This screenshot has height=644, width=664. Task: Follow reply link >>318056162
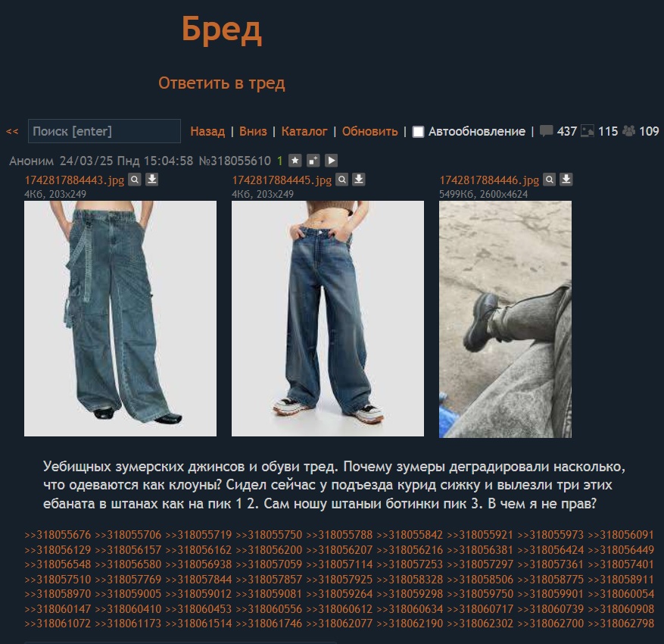click(198, 550)
